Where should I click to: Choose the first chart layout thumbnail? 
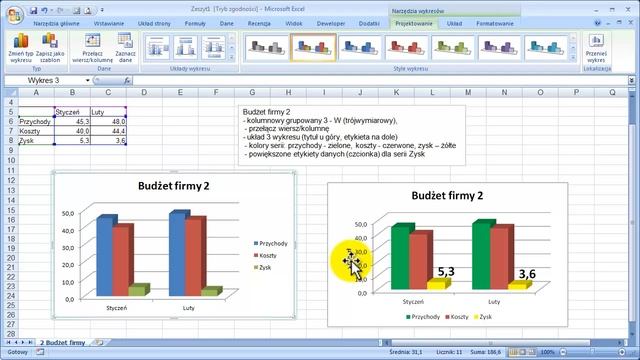point(157,48)
